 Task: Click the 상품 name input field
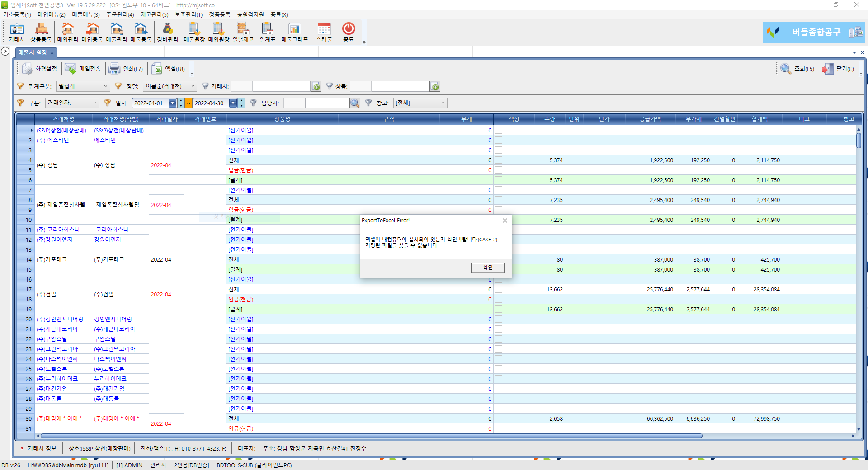(400, 86)
